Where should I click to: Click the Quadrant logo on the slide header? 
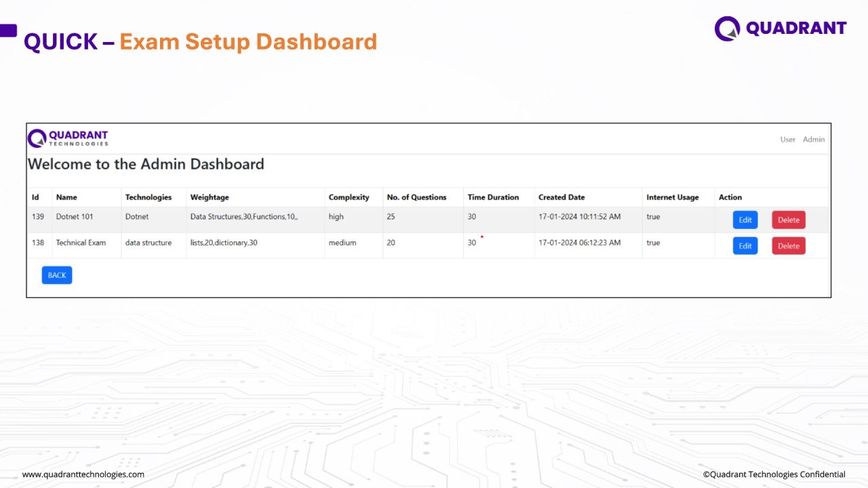pyautogui.click(x=781, y=28)
